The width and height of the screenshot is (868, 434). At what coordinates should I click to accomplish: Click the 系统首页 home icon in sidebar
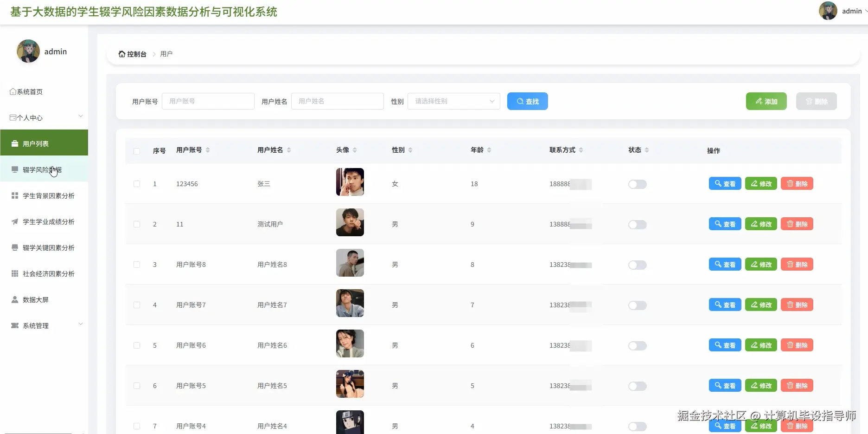(13, 92)
